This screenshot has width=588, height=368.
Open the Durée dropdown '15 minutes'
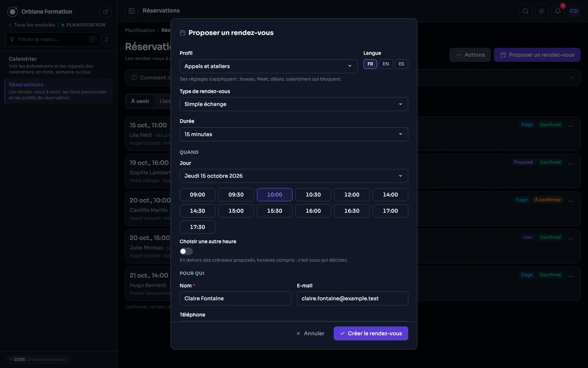coord(294,134)
